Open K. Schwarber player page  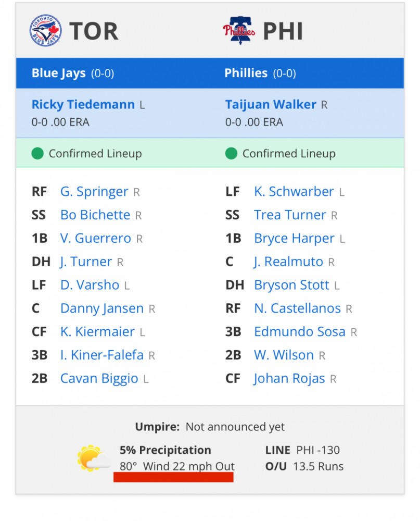(x=294, y=191)
